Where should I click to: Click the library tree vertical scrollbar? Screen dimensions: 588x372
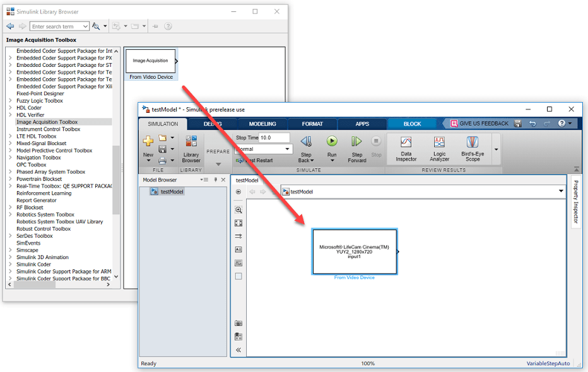point(116,180)
